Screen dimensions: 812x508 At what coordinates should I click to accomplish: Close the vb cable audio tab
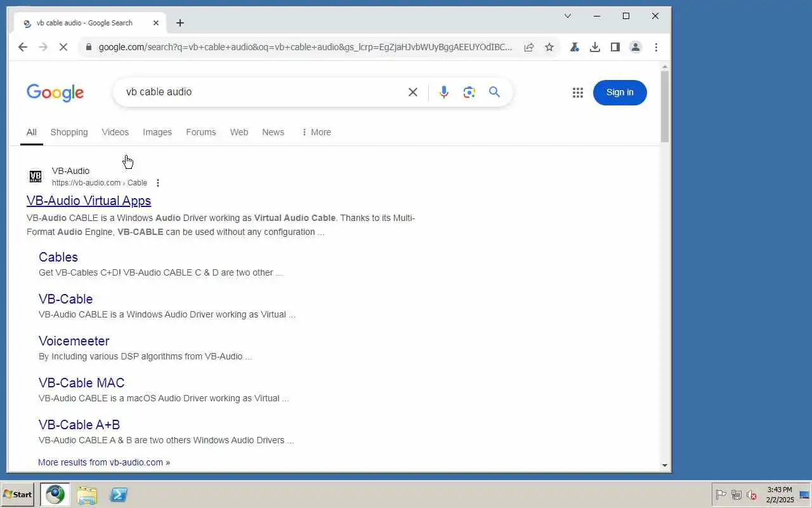(156, 23)
